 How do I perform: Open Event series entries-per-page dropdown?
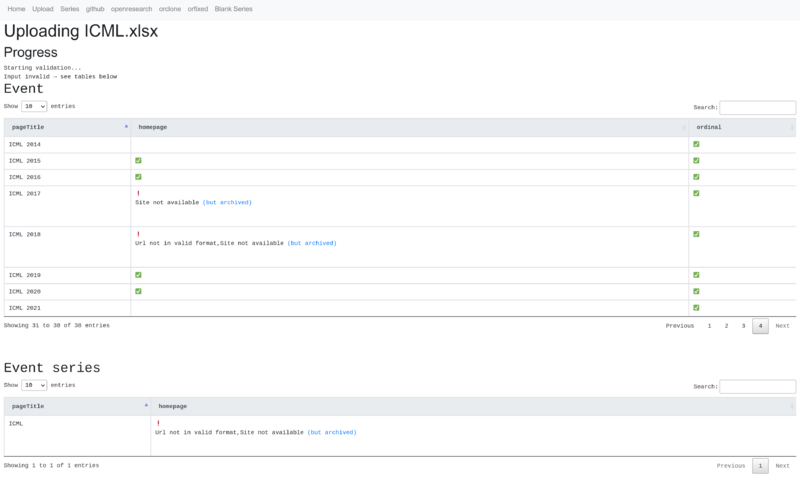(x=34, y=385)
